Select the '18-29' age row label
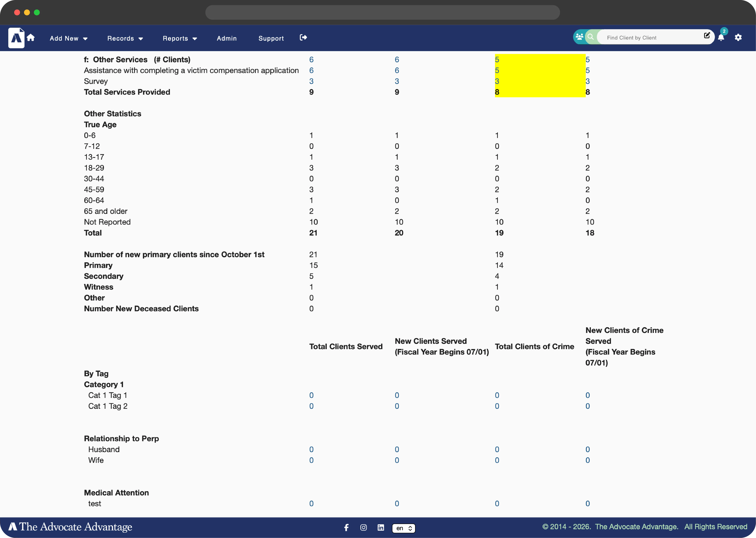 click(94, 168)
